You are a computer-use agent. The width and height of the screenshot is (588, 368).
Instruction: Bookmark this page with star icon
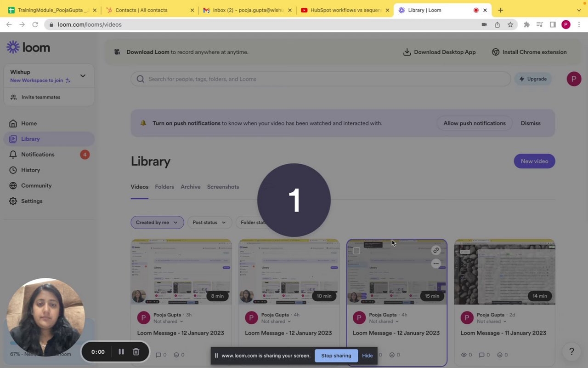click(x=510, y=24)
